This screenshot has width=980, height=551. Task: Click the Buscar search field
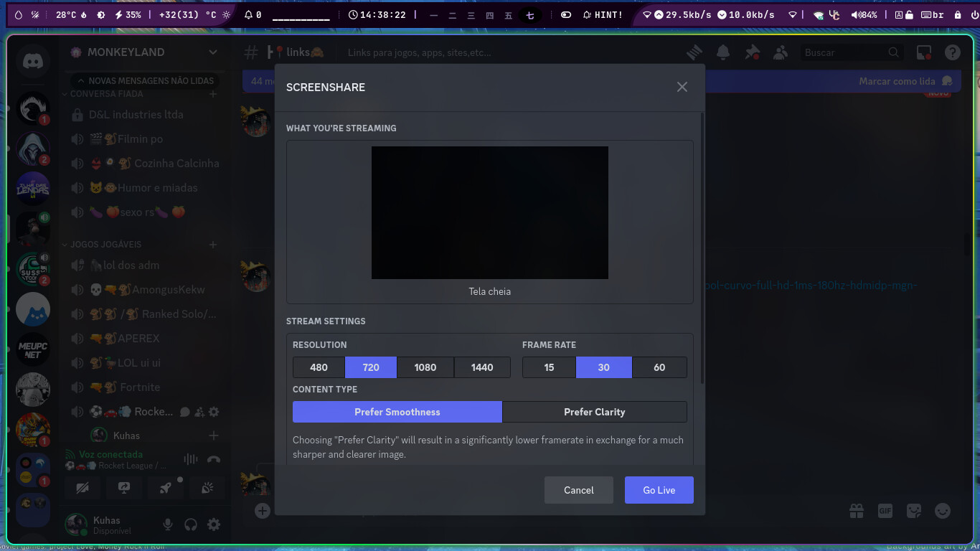852,52
